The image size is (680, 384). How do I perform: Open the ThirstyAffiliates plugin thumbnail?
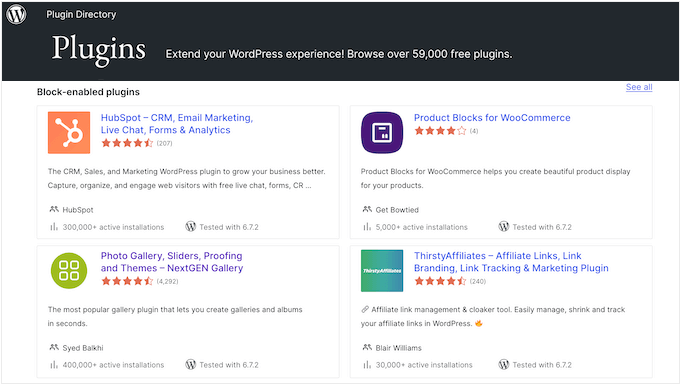point(382,270)
